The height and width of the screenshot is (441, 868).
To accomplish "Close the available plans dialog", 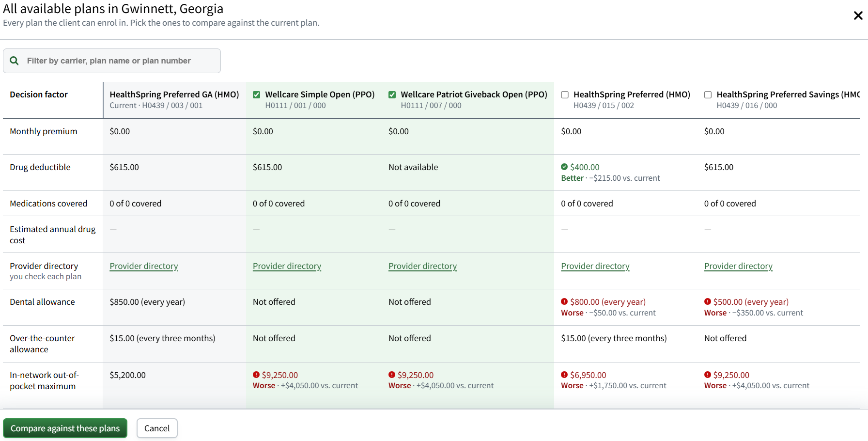I will (858, 16).
